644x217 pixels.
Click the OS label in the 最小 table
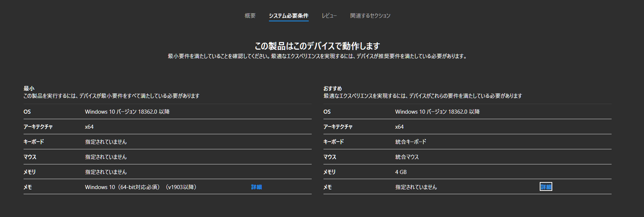tap(27, 111)
